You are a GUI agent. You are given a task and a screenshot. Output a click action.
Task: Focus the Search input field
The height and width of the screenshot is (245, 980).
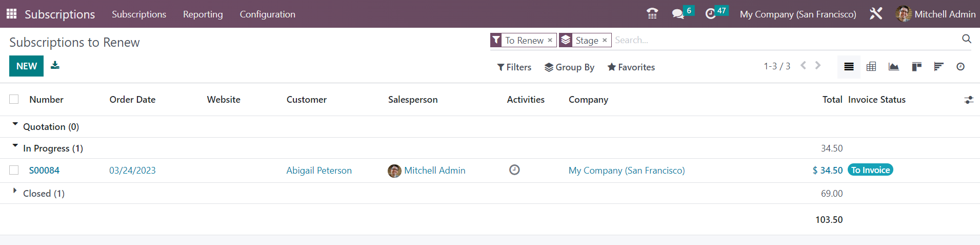pyautogui.click(x=785, y=40)
